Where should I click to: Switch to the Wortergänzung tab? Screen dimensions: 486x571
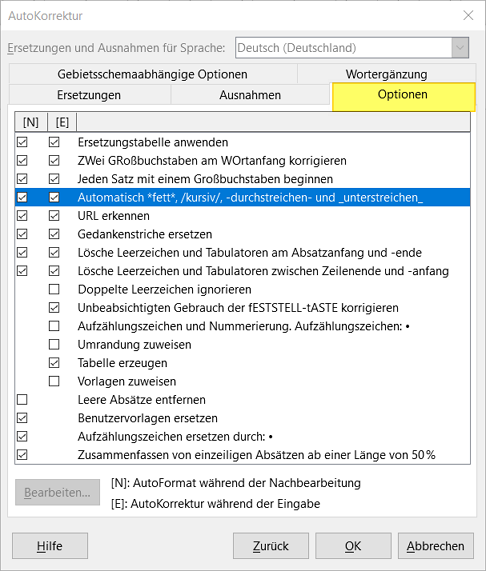coord(387,74)
